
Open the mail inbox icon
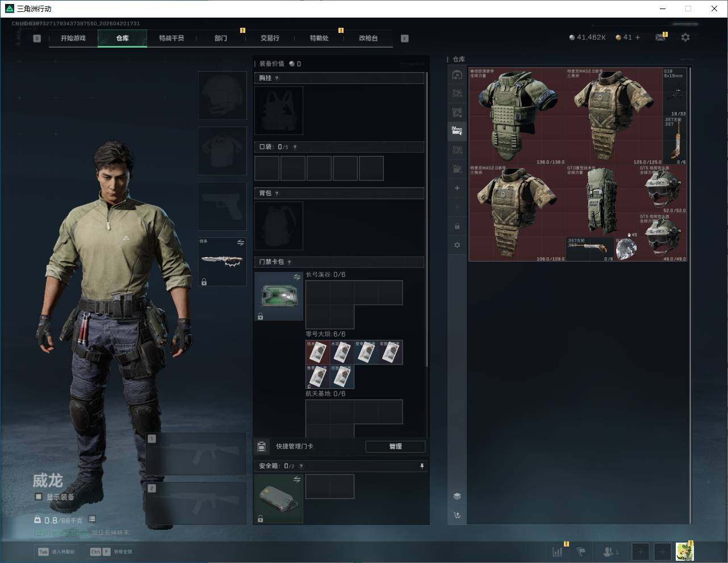click(660, 37)
